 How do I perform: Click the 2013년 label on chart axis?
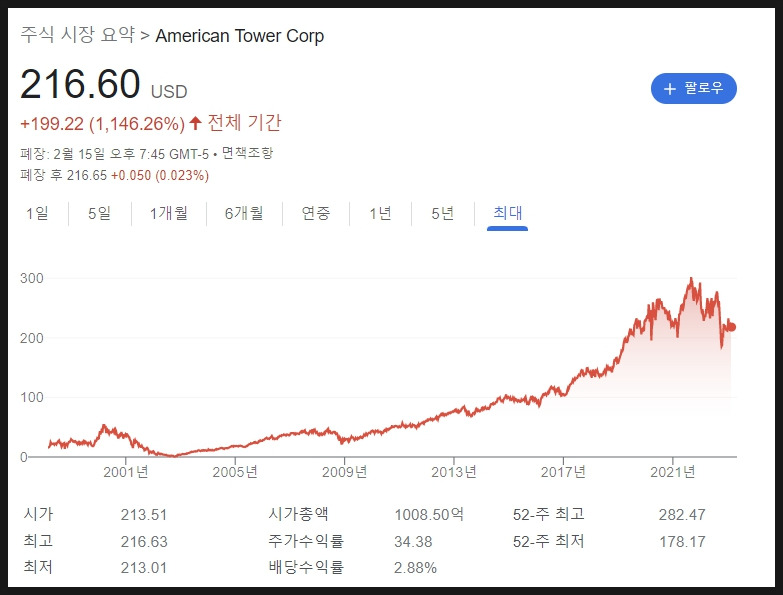pos(454,472)
